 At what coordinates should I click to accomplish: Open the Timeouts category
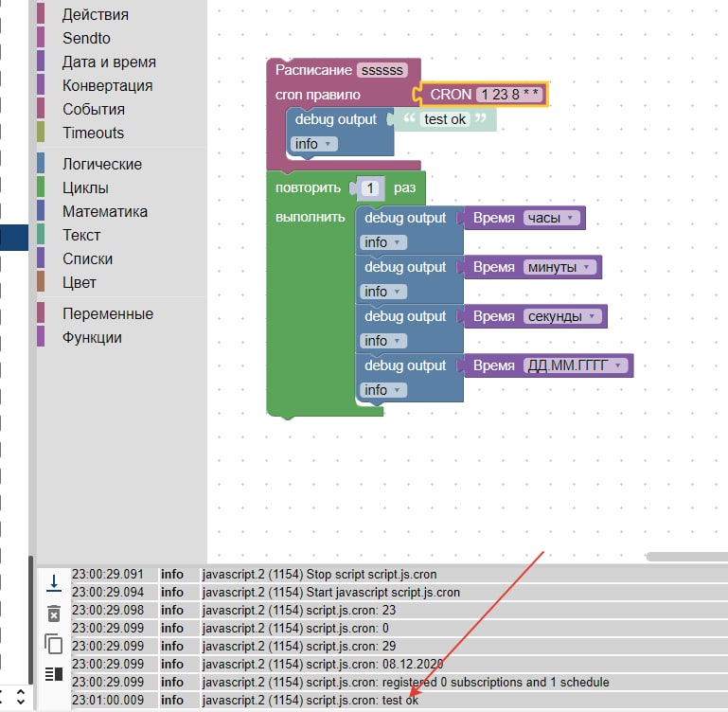tap(94, 133)
